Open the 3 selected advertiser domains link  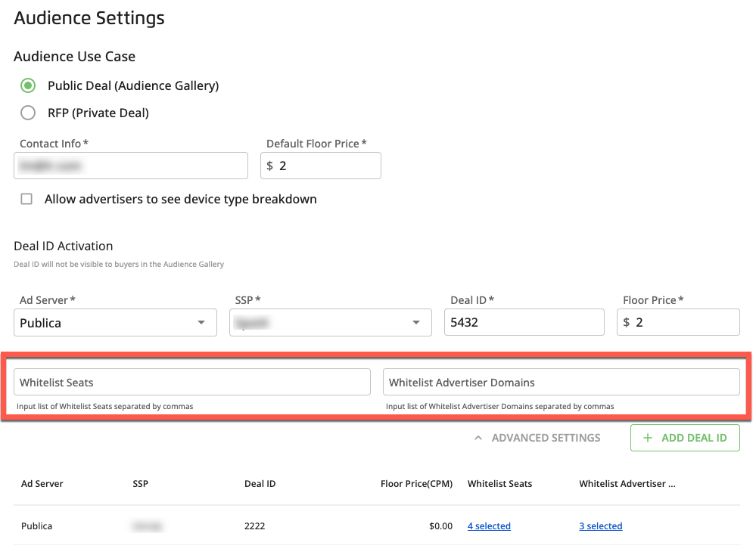pos(601,526)
